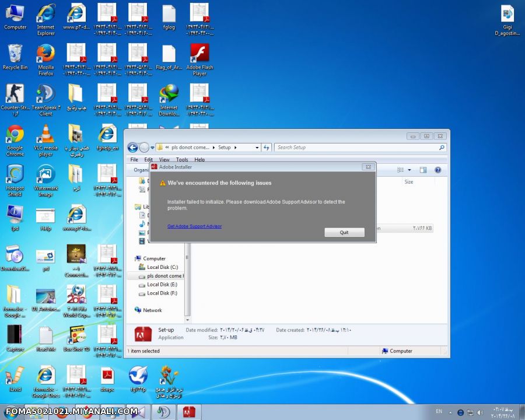The width and height of the screenshot is (525, 420).
Task: Click the Size column header
Action: pyautogui.click(x=408, y=181)
